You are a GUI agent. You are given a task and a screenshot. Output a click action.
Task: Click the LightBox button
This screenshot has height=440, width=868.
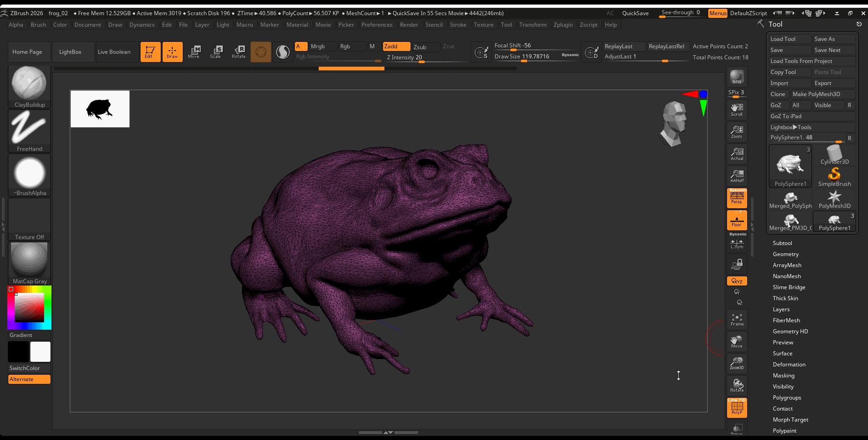tap(70, 52)
